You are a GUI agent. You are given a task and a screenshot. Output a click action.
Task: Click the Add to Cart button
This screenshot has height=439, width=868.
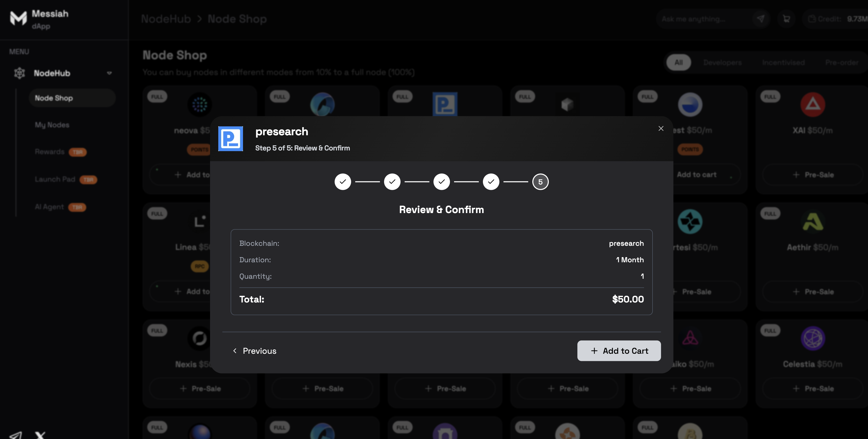tap(619, 351)
